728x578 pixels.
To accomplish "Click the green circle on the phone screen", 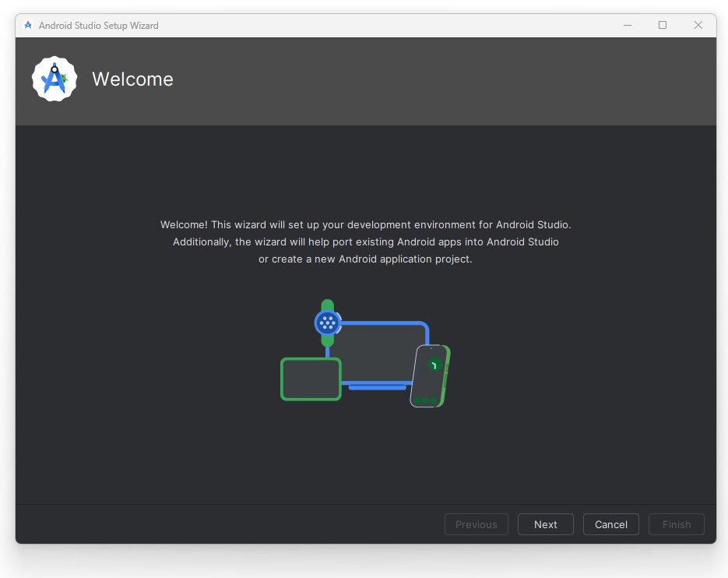I will [x=434, y=365].
